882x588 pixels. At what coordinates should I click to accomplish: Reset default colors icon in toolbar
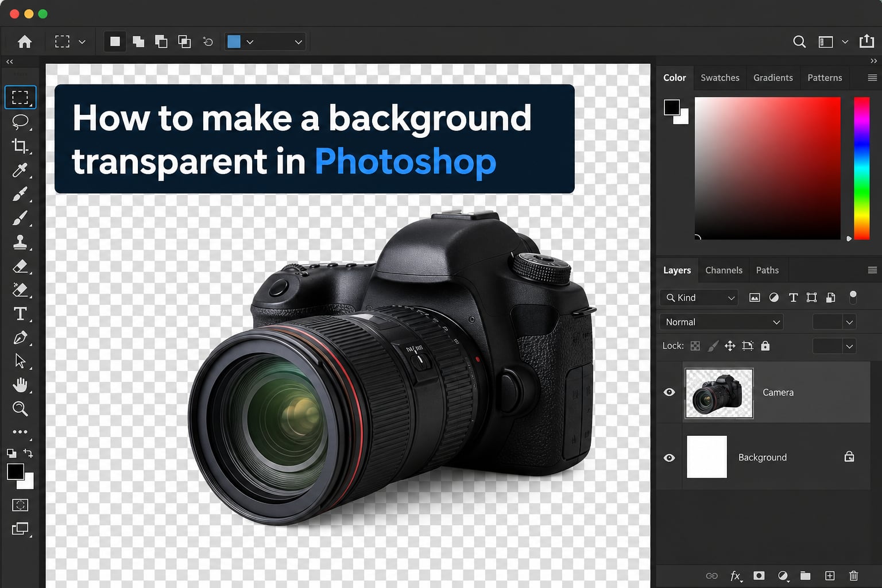tap(11, 453)
